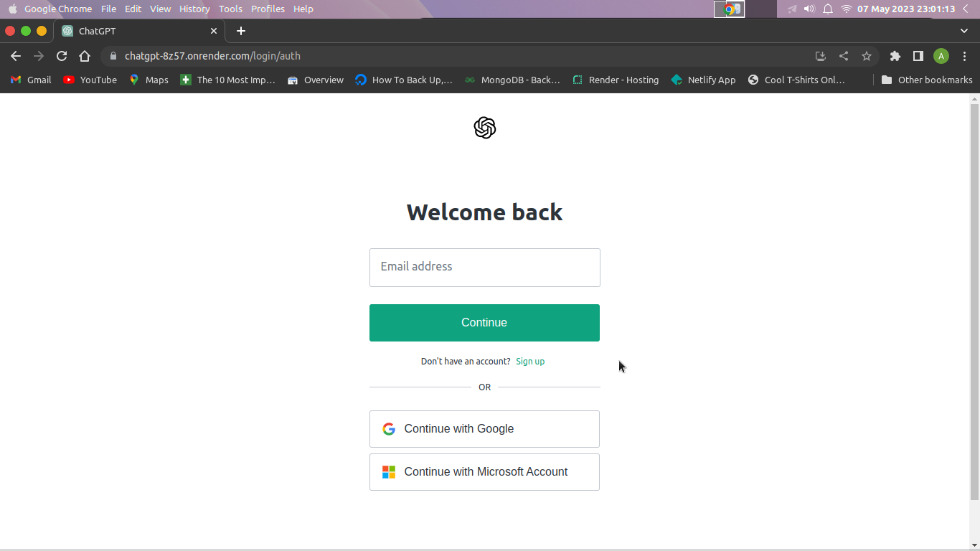Open the File menu
980x551 pixels.
(x=108, y=9)
